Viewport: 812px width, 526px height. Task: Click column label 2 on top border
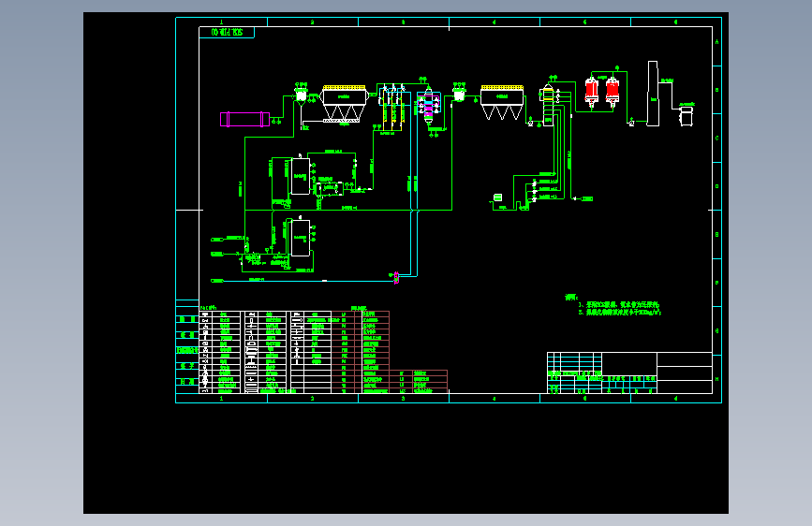pyautogui.click(x=312, y=22)
